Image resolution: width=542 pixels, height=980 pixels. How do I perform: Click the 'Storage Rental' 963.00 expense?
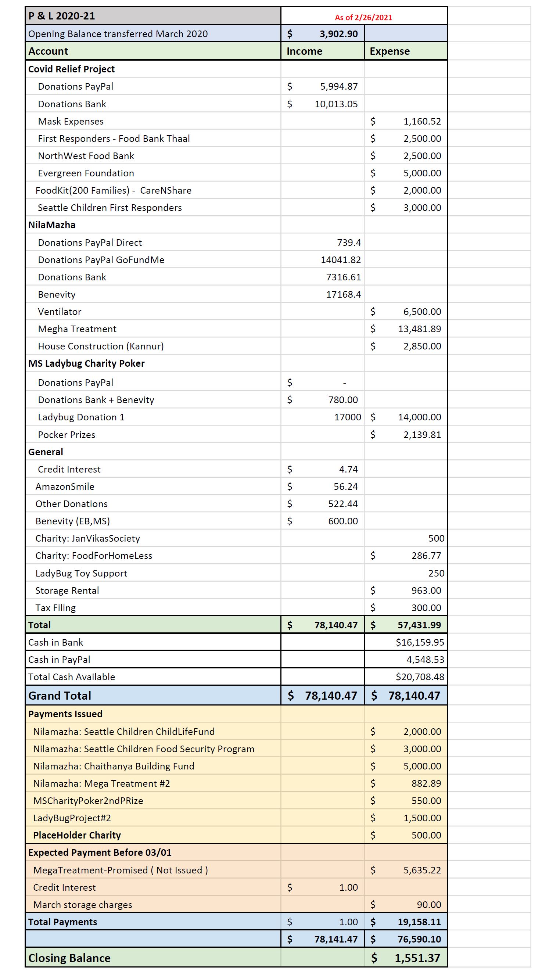click(x=405, y=590)
